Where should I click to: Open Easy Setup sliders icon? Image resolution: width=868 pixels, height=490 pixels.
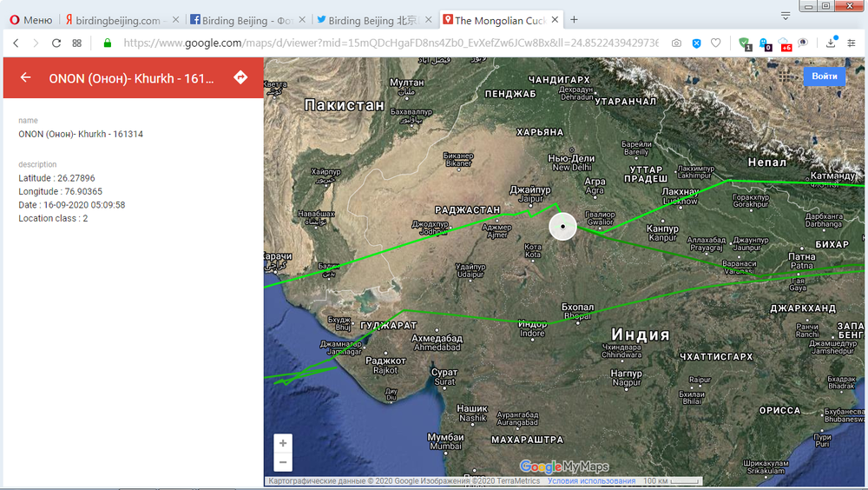[x=852, y=43]
